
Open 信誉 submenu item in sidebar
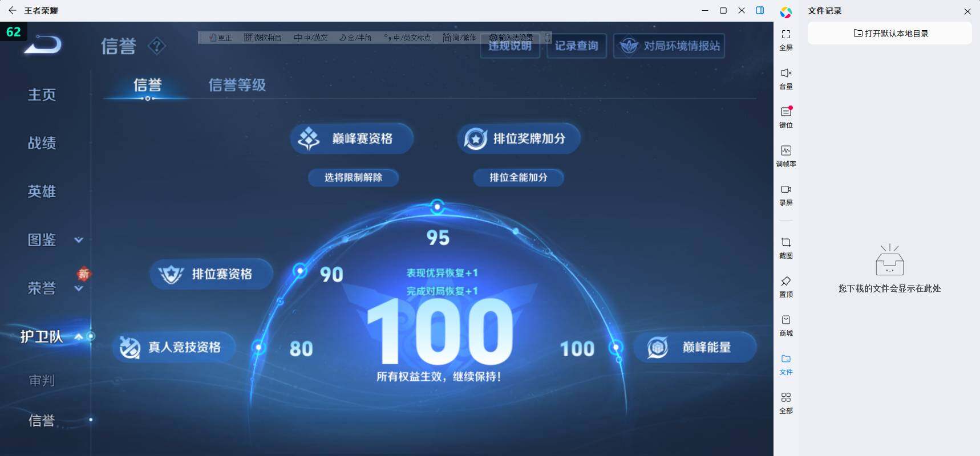point(42,421)
